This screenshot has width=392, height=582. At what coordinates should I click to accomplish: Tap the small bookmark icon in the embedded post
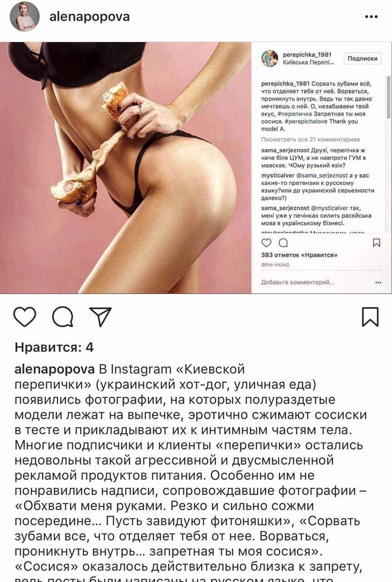[377, 243]
